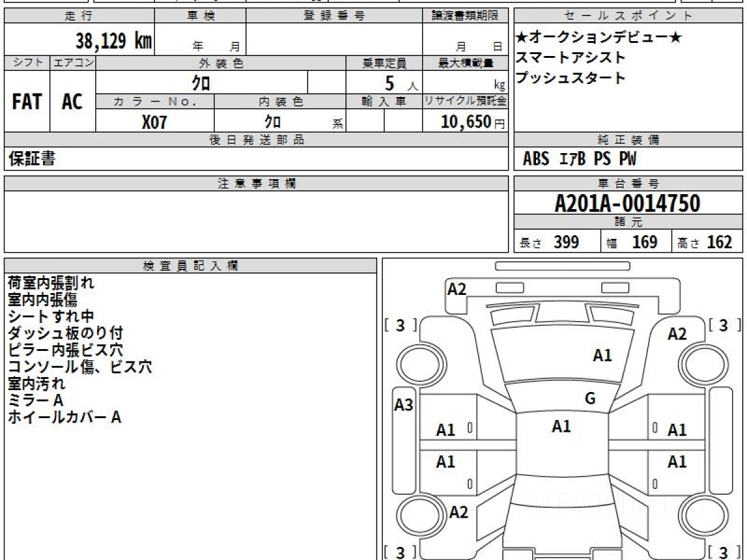Screen dimensions: 747x560
Task: Select the プッシュスタート line
Action: [571, 78]
